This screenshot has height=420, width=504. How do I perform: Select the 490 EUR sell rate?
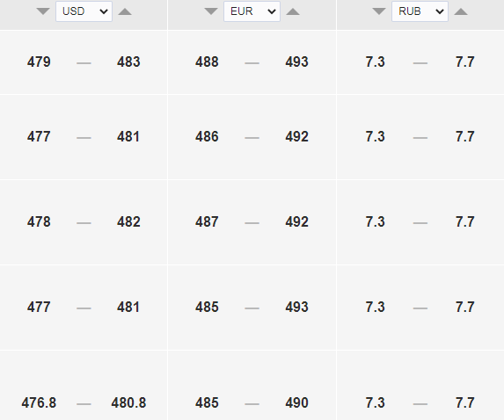coord(296,402)
